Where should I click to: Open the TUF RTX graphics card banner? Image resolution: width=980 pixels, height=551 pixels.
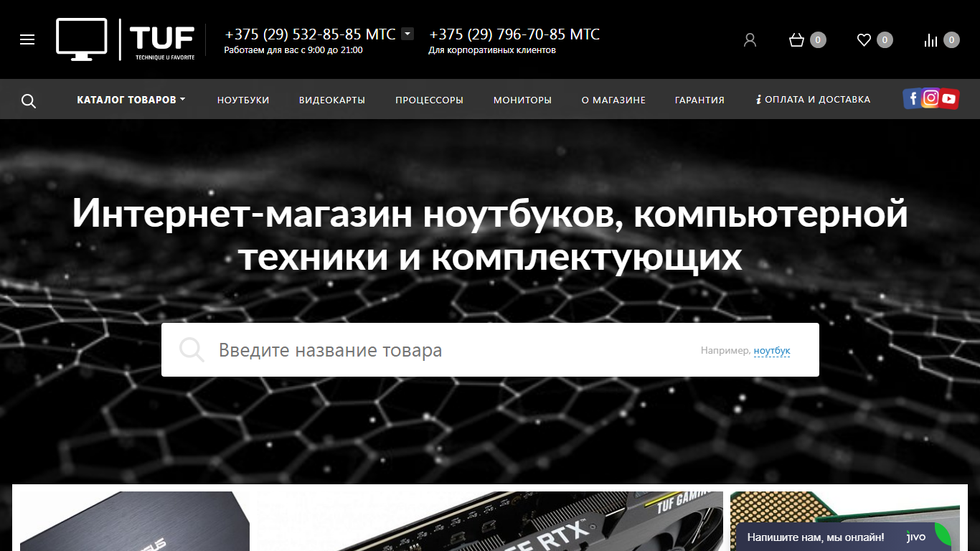pyautogui.click(x=490, y=521)
